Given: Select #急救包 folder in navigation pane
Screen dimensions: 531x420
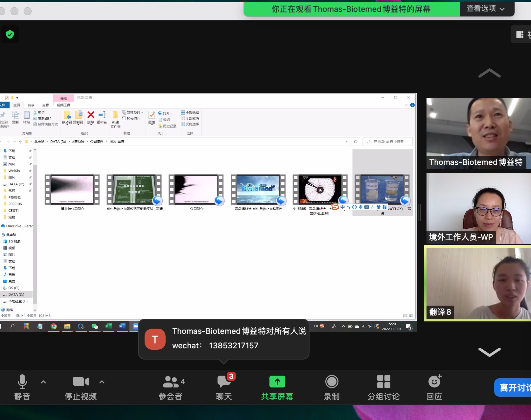Looking at the screenshot, I should pyautogui.click(x=14, y=197).
